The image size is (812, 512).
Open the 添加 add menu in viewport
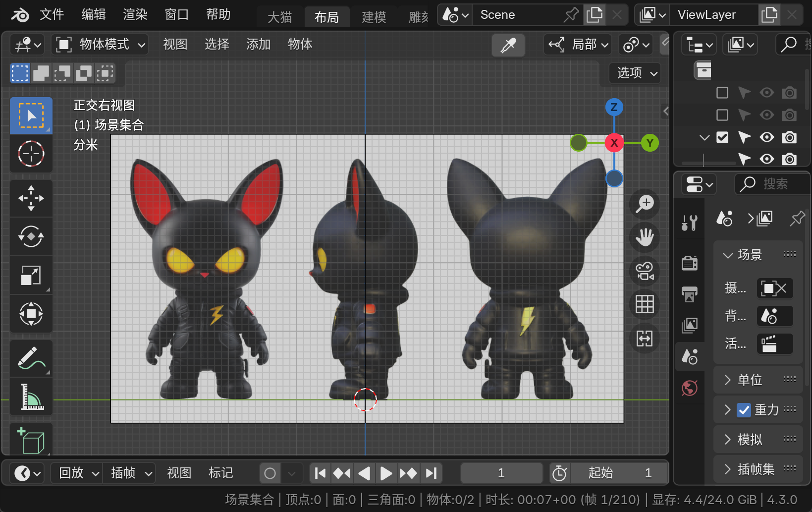coord(258,45)
